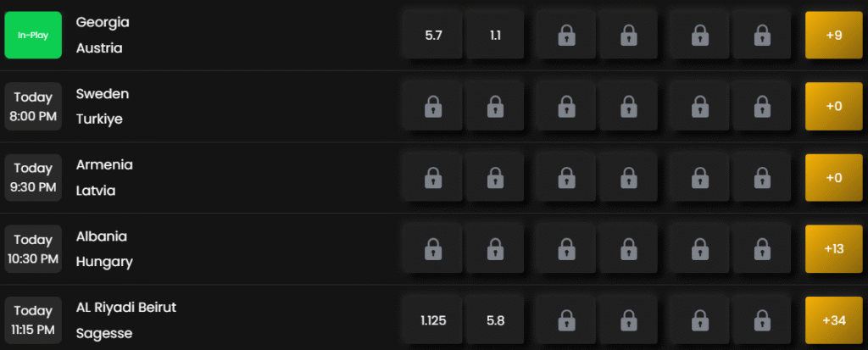Click last locked odds icon in Georgia row
868x350 pixels.
762,35
